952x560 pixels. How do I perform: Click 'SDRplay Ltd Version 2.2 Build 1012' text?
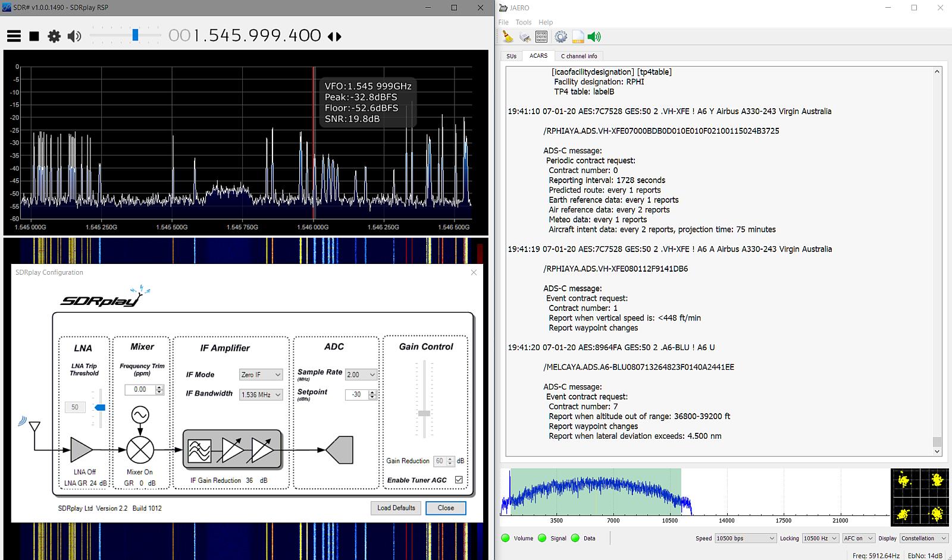(x=109, y=508)
